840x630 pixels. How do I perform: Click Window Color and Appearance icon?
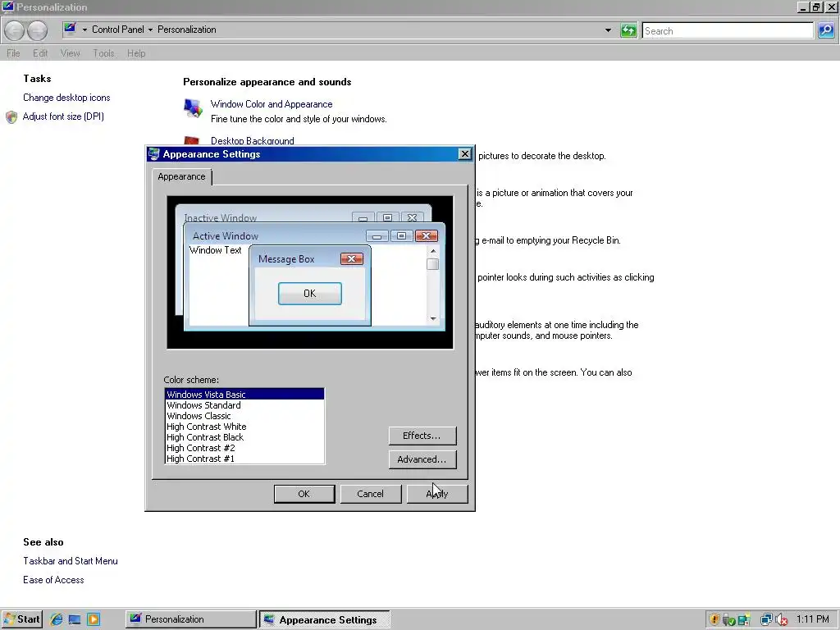pos(193,107)
